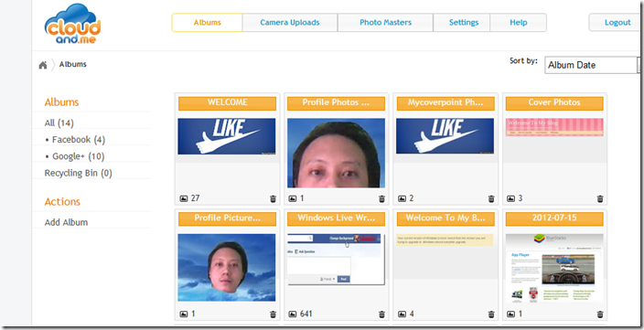Click photo count icon on Windows Live Wr... album
Image resolution: width=644 pixels, height=330 pixels.
click(293, 314)
